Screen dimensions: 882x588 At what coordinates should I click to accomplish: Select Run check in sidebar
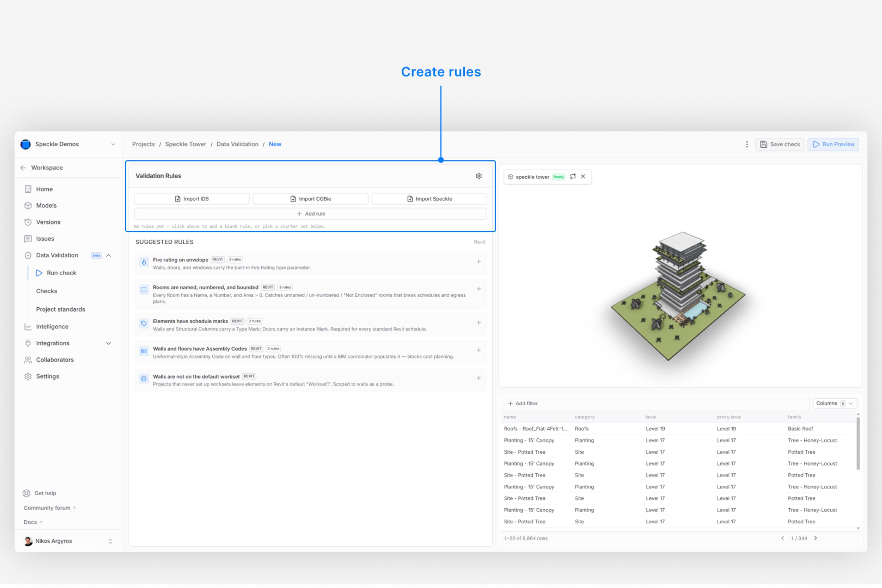click(61, 273)
